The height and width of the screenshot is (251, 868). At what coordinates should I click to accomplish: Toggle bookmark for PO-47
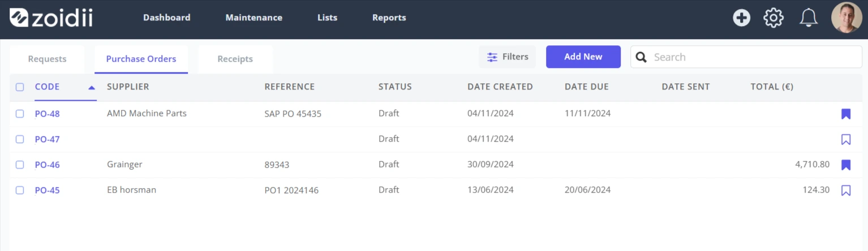[846, 139]
